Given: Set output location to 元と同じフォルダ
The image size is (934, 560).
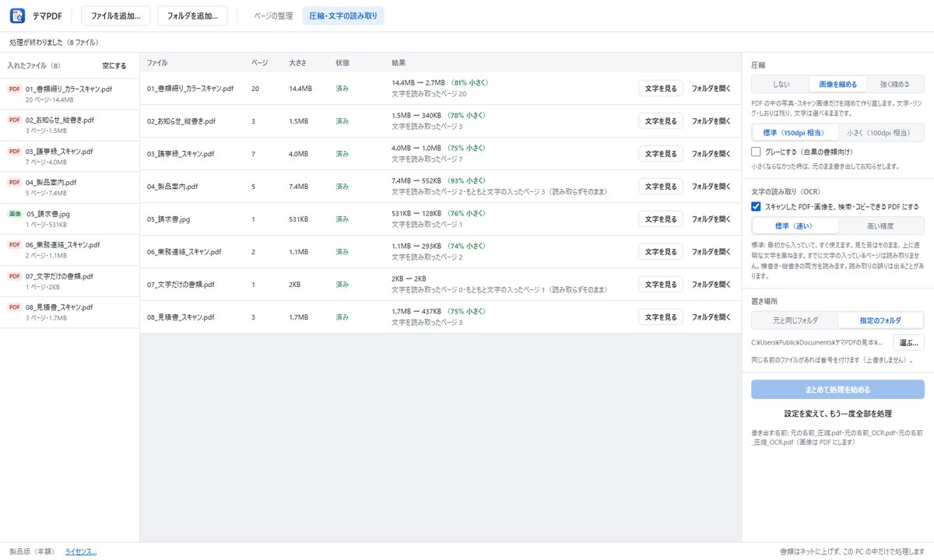Looking at the screenshot, I should [795, 320].
